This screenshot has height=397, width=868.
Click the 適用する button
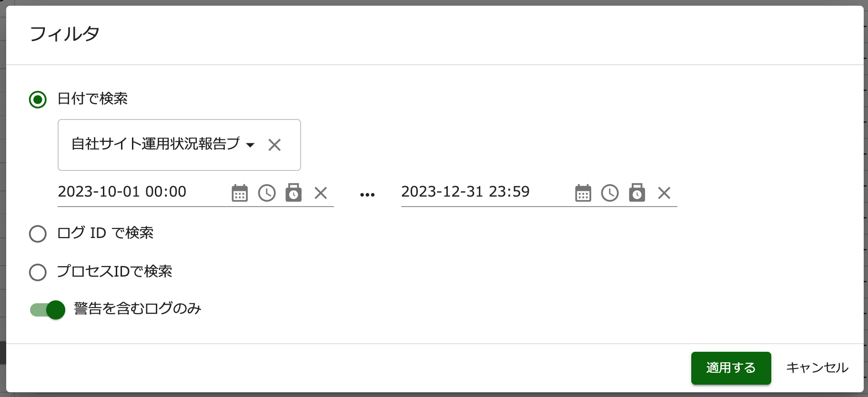pyautogui.click(x=731, y=367)
